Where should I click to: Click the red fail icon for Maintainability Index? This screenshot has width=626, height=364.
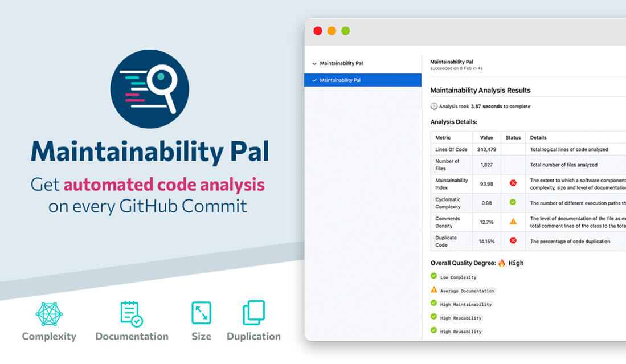coord(513,183)
